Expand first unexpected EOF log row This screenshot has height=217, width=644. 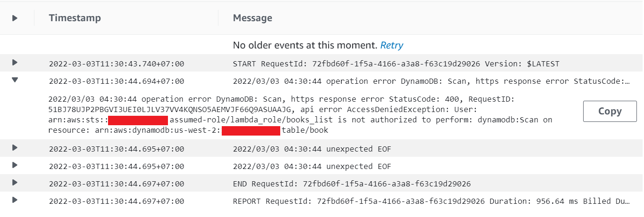pyautogui.click(x=15, y=148)
